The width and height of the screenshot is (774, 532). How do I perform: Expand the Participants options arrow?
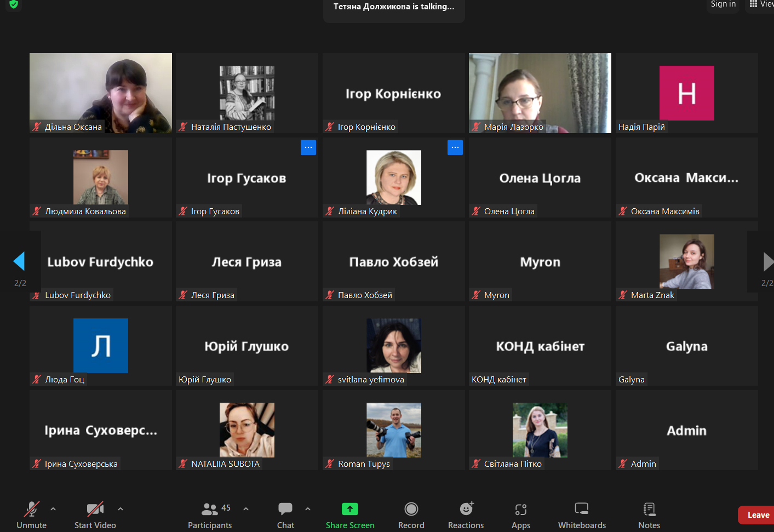[x=246, y=509]
